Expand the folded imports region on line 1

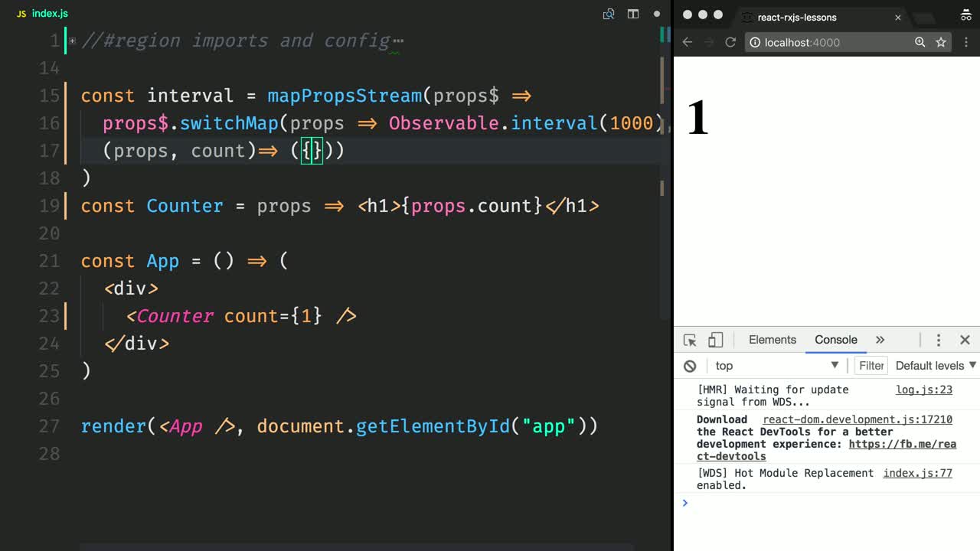pos(72,41)
